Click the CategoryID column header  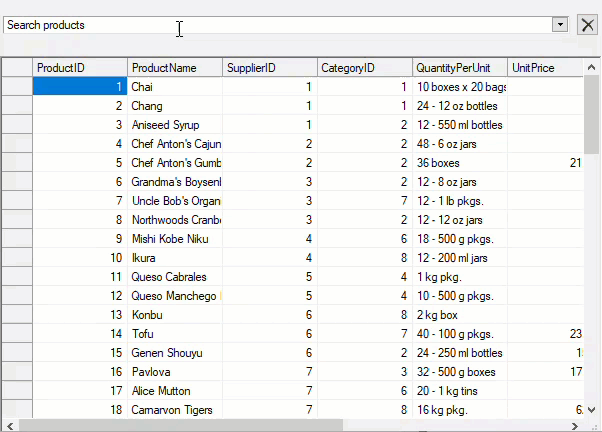click(x=363, y=68)
